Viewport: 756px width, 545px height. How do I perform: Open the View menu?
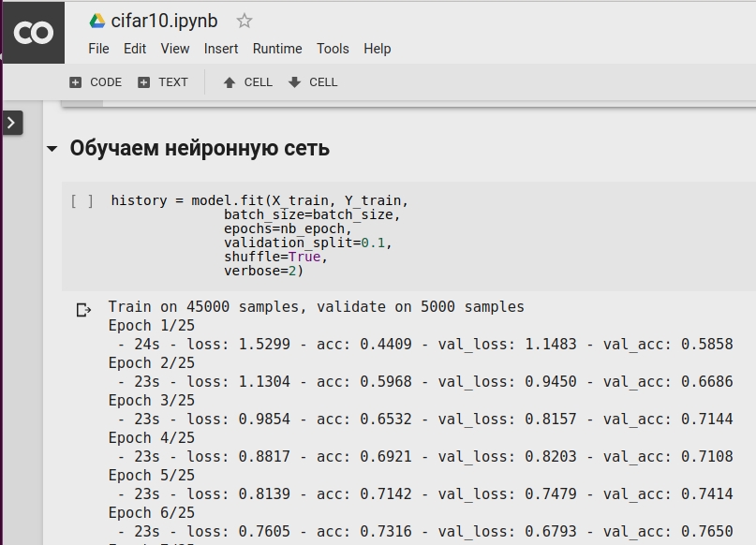coord(175,49)
